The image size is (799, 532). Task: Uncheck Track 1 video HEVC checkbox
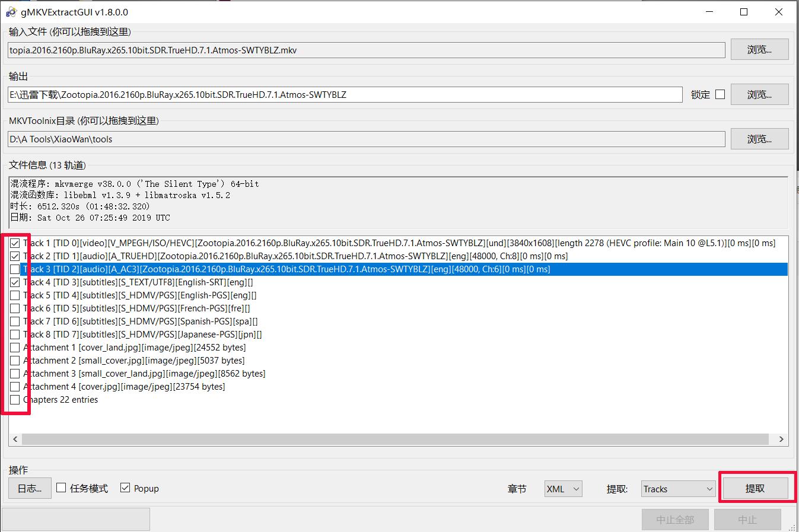coord(15,243)
